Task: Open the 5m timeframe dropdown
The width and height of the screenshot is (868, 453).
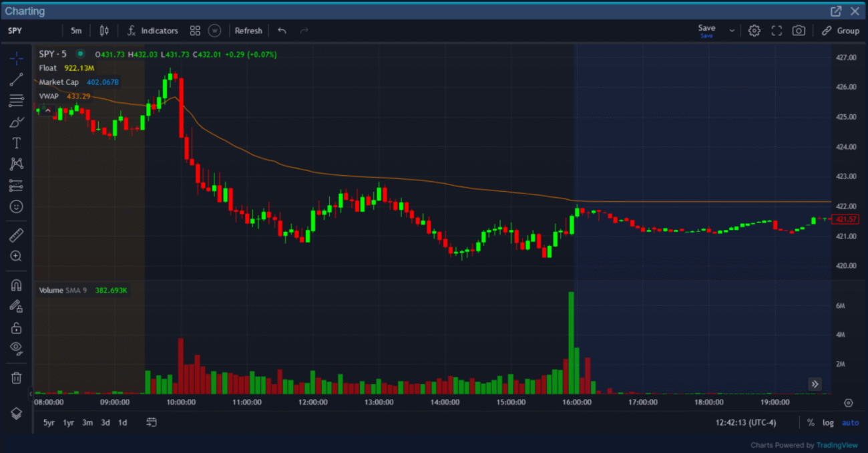Action: pyautogui.click(x=76, y=31)
